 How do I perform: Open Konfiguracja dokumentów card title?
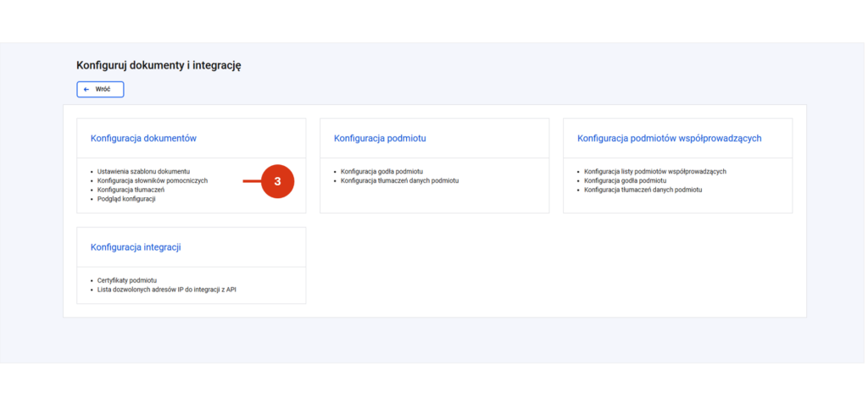click(x=143, y=138)
